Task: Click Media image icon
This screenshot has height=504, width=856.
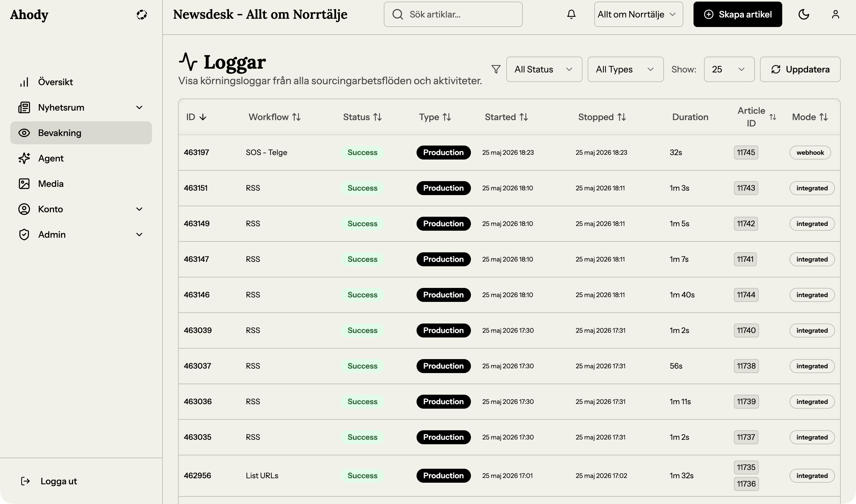Action: coord(24,184)
